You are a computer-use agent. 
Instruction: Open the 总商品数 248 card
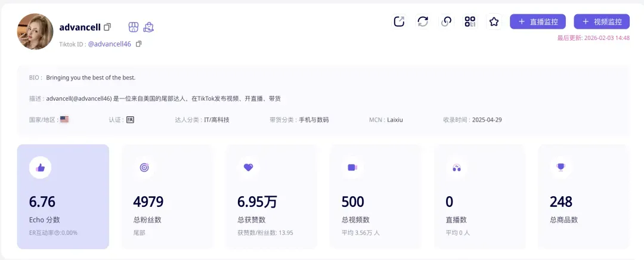(584, 197)
